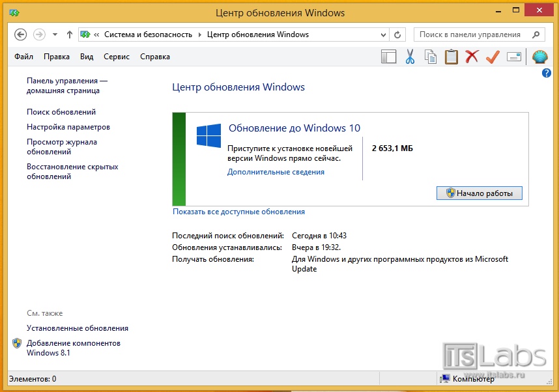Refresh the page with the refresh button
This screenshot has width=559, height=392.
click(x=397, y=35)
